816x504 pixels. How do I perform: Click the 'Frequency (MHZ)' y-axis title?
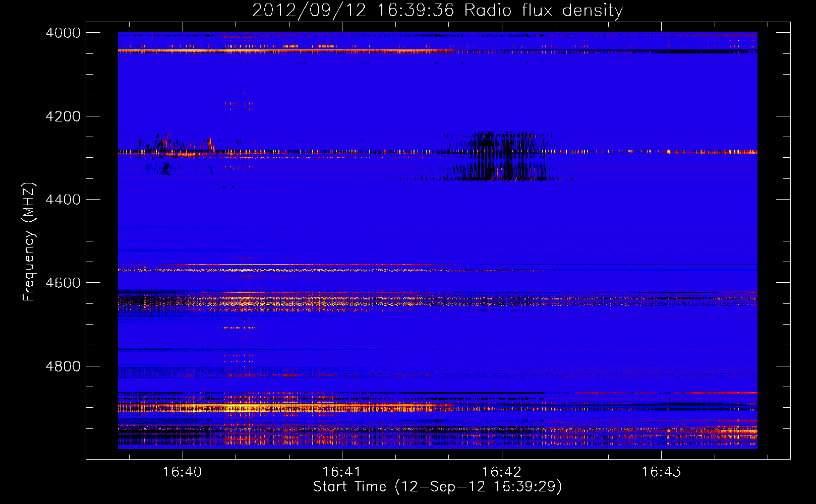tap(29, 242)
